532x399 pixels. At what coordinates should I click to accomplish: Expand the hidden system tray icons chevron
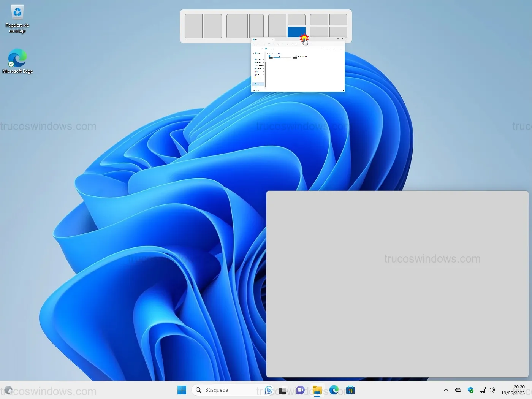(x=446, y=390)
